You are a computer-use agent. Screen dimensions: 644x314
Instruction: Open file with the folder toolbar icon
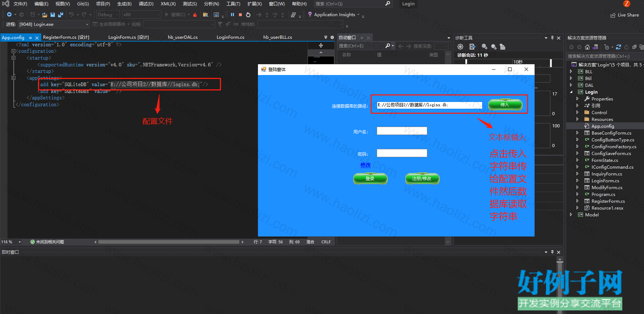coord(44,15)
